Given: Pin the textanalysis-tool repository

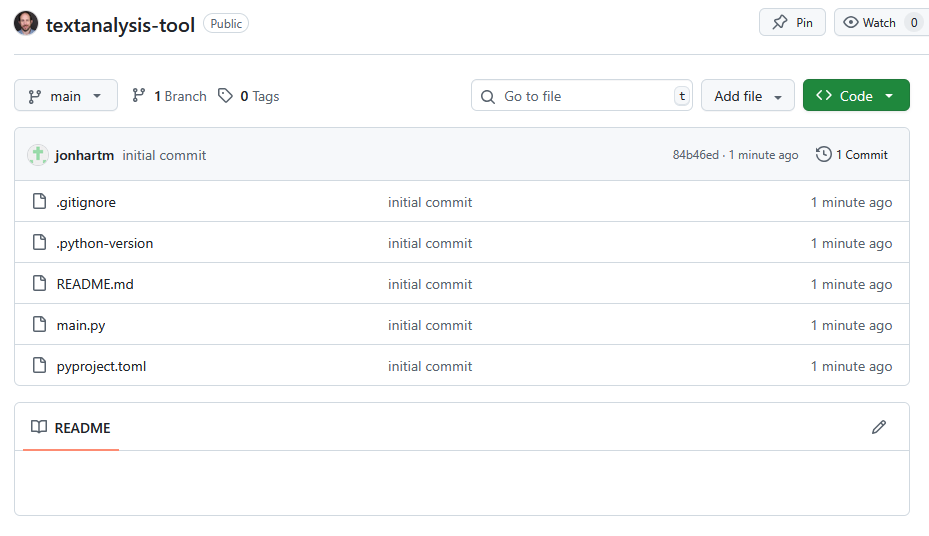Looking at the screenshot, I should tap(792, 23).
